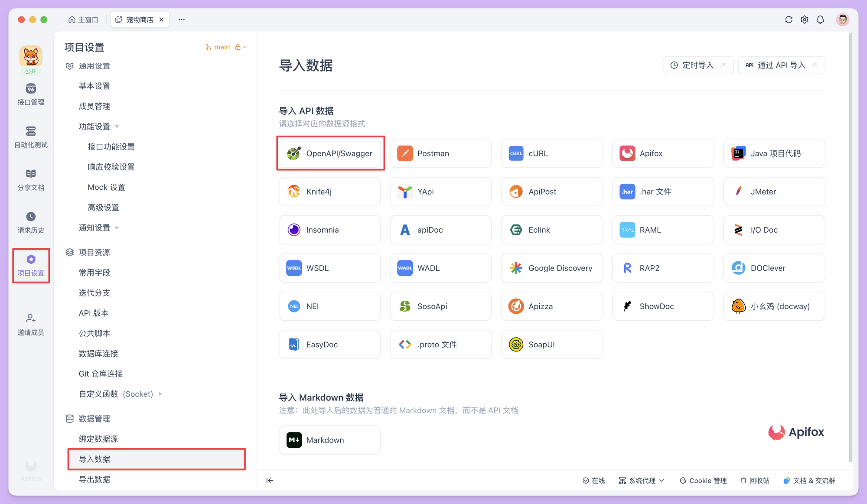Open the 自动化测试 sidebar icon

coord(30,137)
